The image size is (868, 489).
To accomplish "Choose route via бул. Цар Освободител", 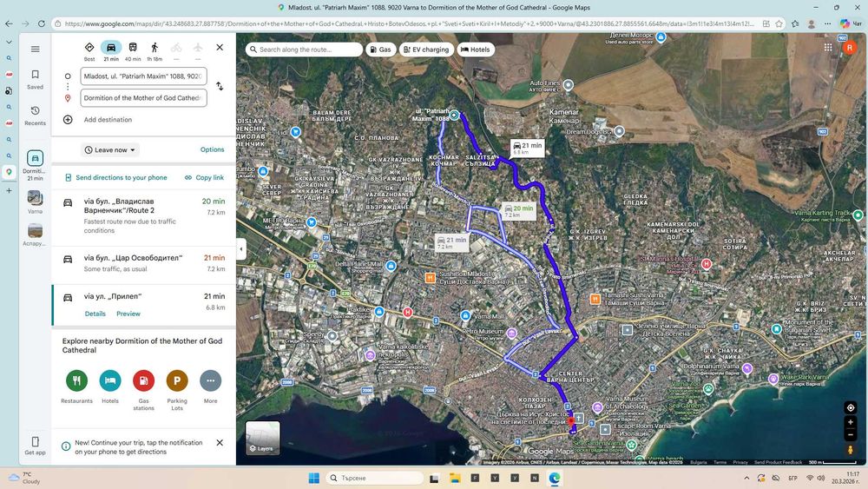I will click(x=143, y=263).
